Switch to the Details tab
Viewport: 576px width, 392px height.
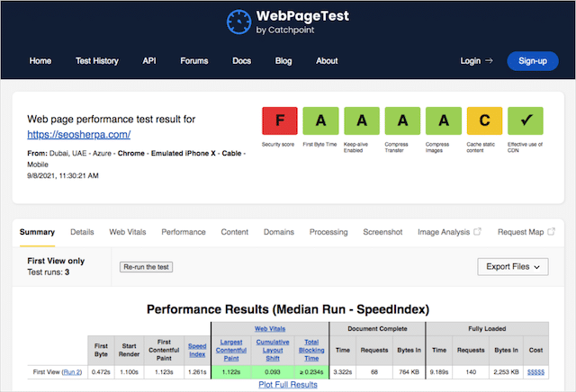[x=82, y=232]
